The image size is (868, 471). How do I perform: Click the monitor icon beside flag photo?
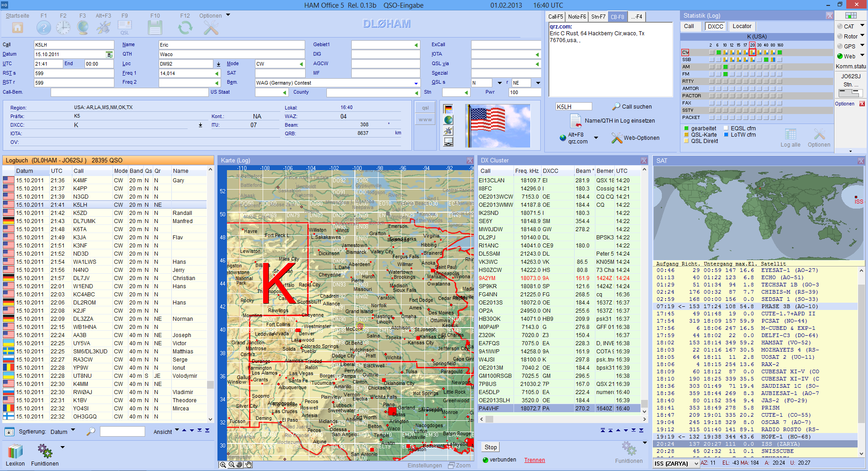pyautogui.click(x=448, y=142)
